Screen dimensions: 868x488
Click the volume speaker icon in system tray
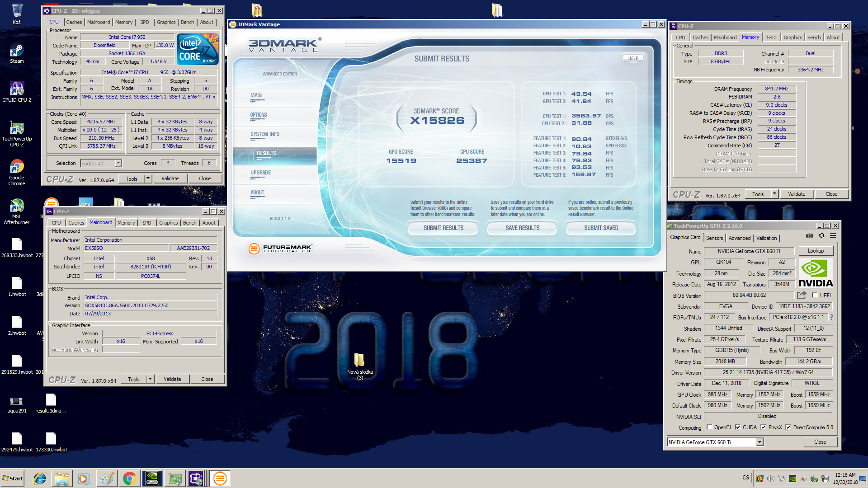tap(770, 479)
